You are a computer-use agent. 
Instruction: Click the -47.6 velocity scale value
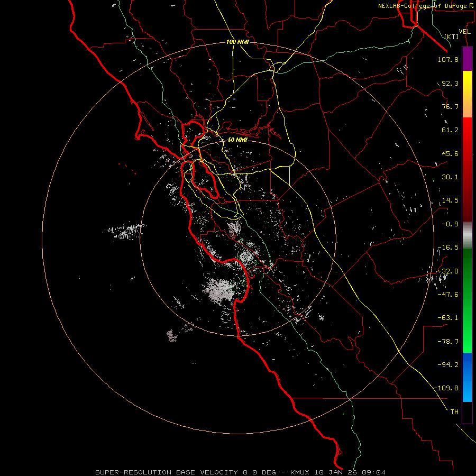[x=448, y=295]
